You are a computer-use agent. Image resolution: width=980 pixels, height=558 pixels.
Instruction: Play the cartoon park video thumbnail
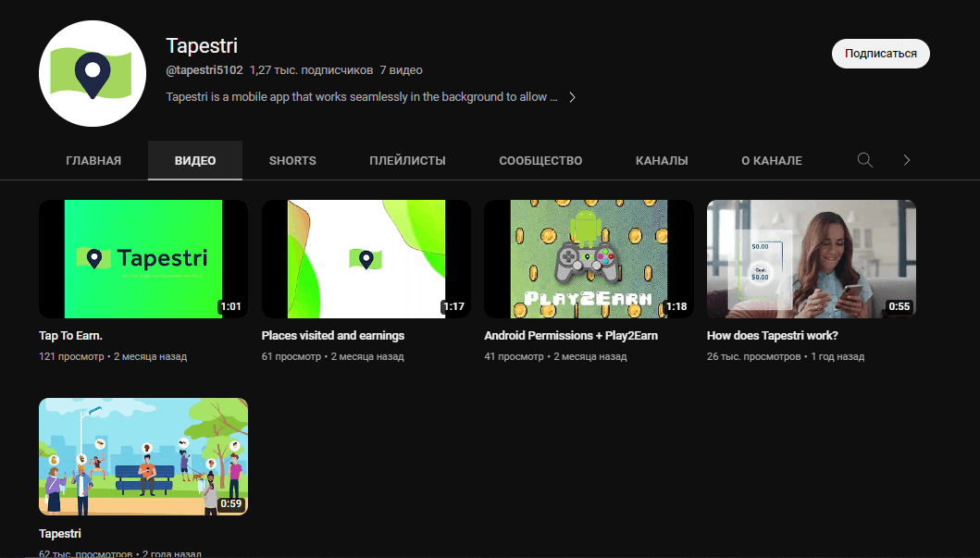143,456
